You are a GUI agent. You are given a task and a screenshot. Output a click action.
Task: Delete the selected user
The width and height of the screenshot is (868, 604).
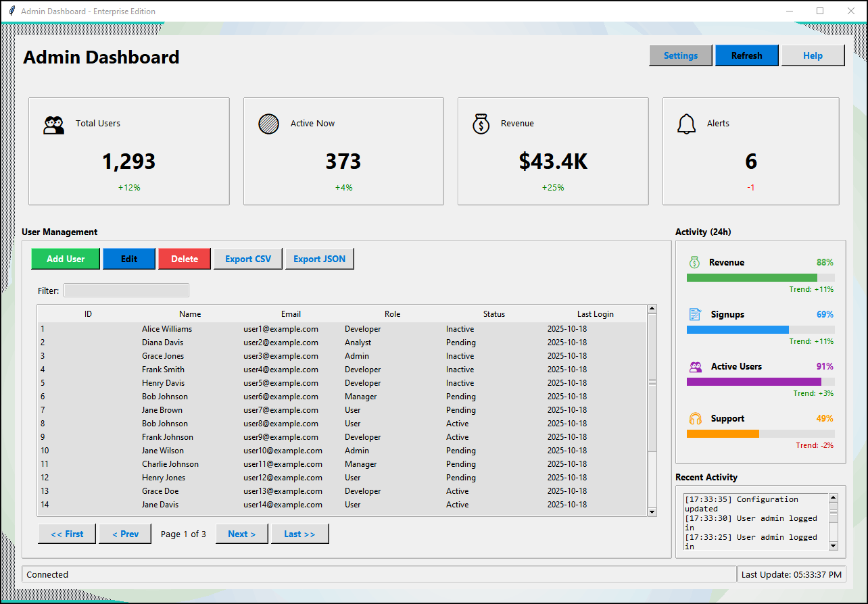(184, 259)
